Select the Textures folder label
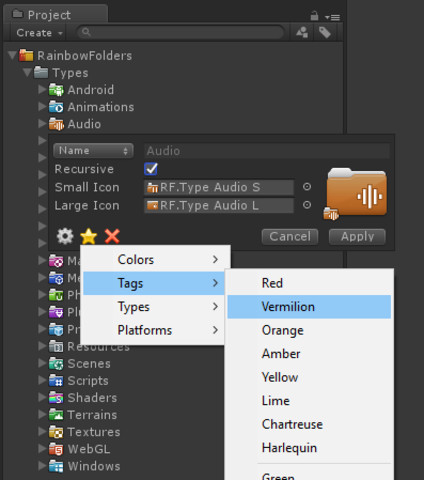This screenshot has height=480, width=424. [x=94, y=432]
